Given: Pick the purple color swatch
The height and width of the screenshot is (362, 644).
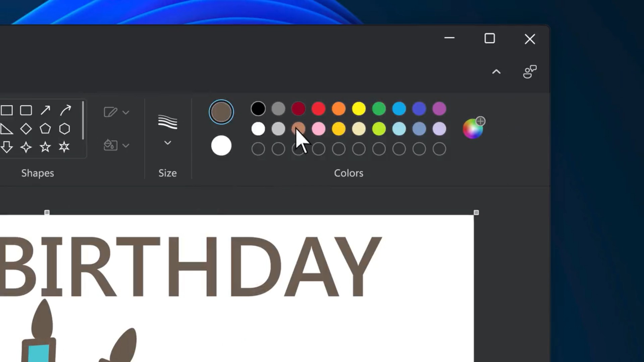Looking at the screenshot, I should point(439,109).
